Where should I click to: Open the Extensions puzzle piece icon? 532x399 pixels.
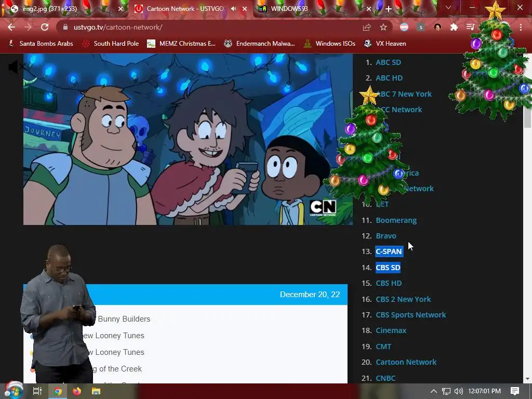[454, 27]
